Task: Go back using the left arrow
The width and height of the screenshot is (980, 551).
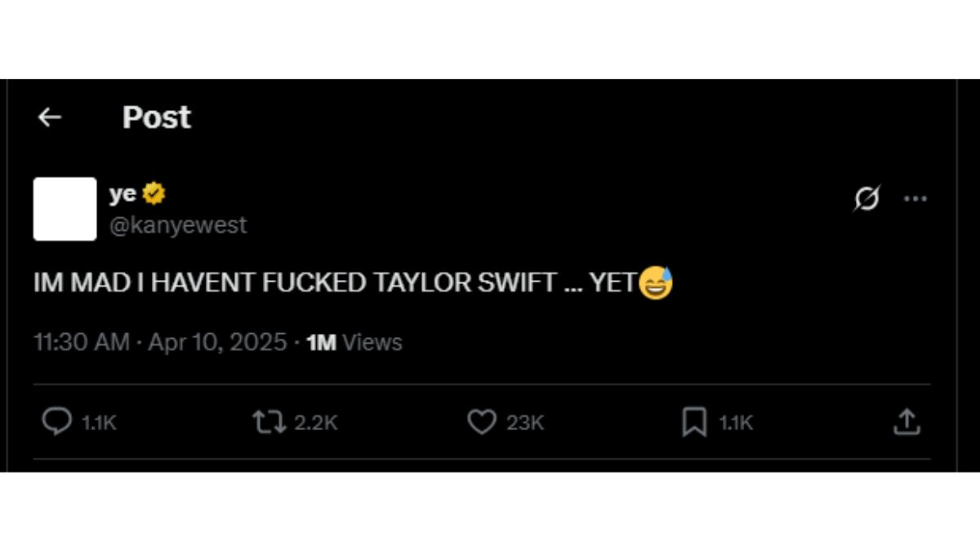Action: [50, 118]
